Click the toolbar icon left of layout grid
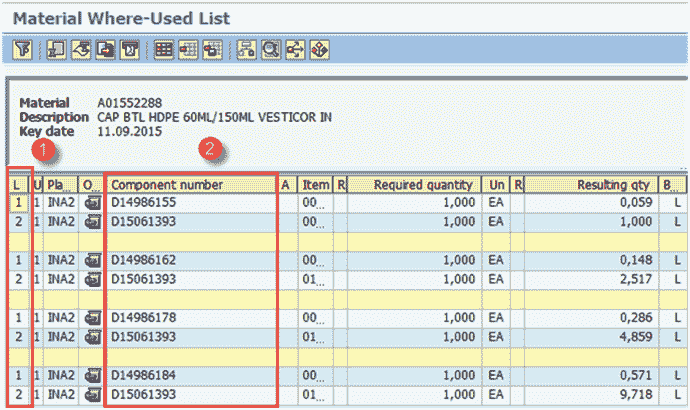Image resolution: width=690 pixels, height=410 pixels. [130, 50]
